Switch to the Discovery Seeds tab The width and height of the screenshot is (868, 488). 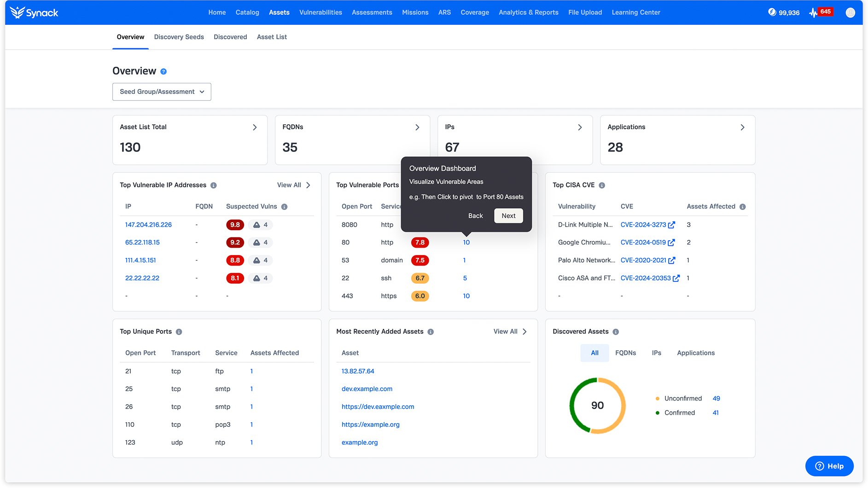click(179, 37)
